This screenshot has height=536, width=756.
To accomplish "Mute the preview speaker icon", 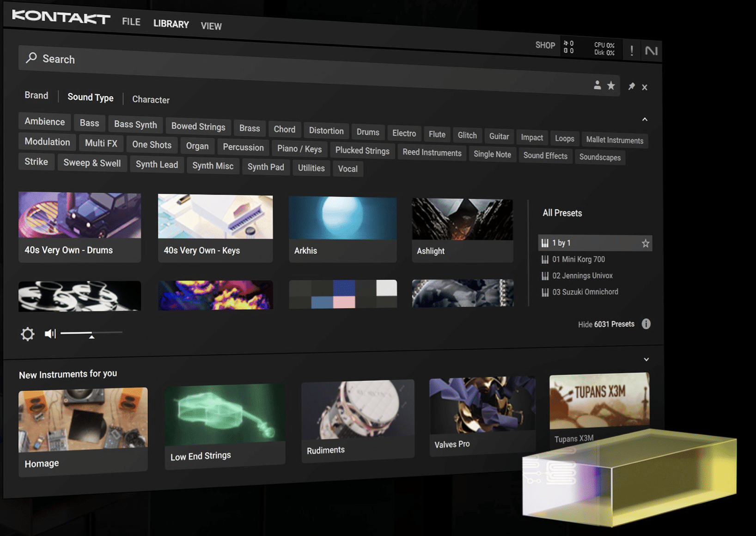I will [x=50, y=333].
